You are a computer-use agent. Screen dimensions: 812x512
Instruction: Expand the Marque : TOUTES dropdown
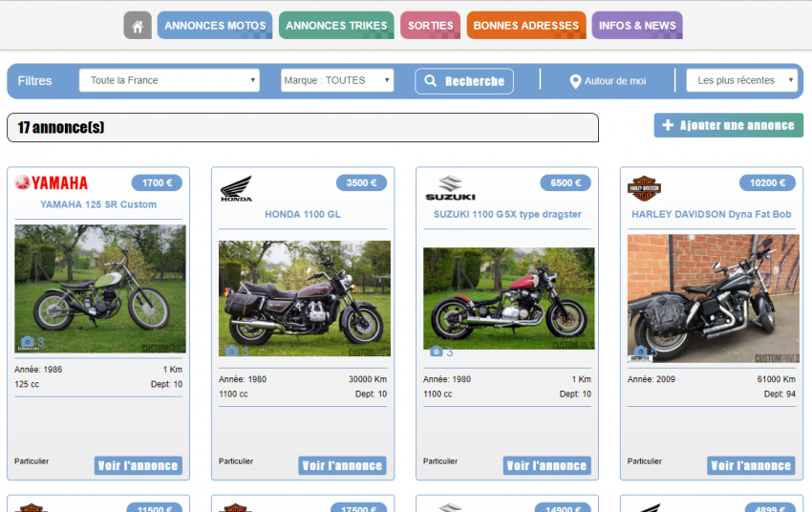337,80
